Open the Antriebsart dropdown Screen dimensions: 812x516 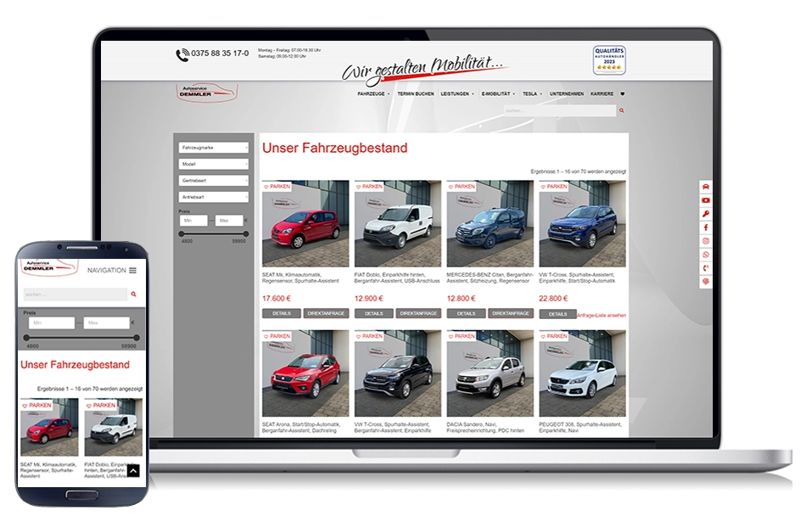[x=213, y=198]
